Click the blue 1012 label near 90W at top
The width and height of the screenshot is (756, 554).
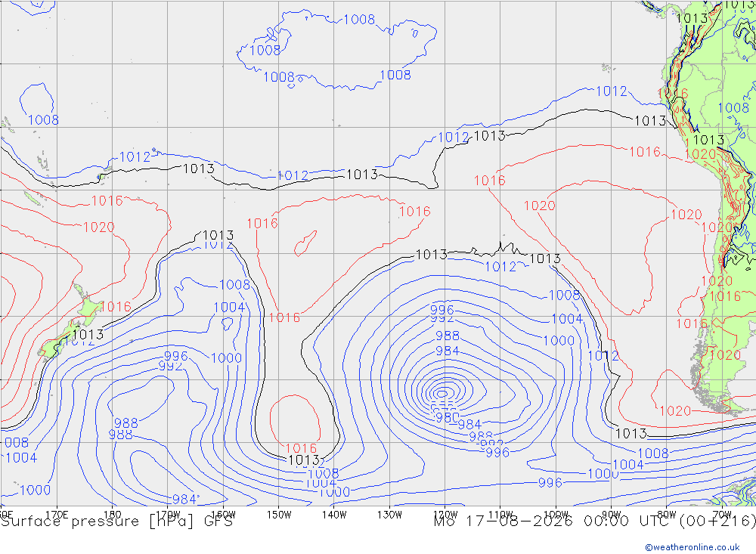[612, 91]
